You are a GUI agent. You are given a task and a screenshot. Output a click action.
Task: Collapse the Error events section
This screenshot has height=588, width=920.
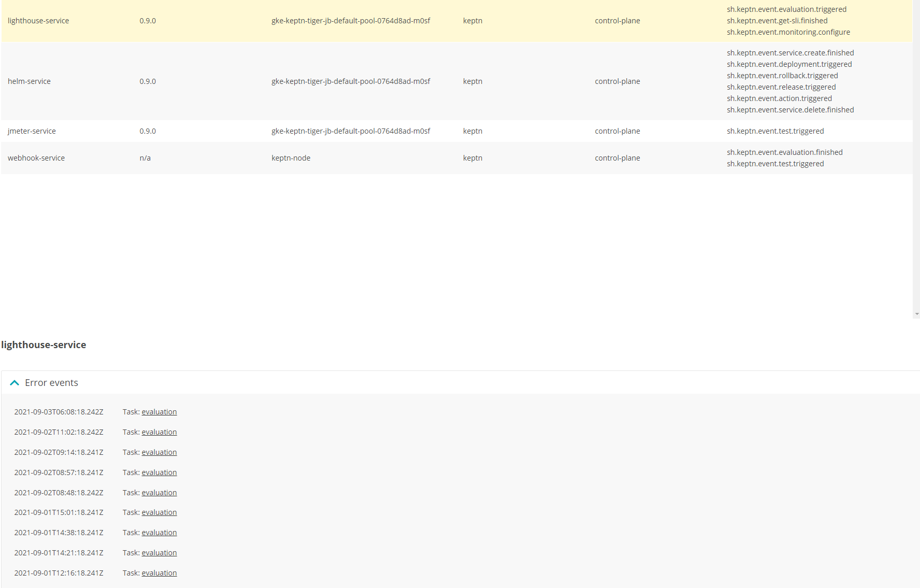[14, 383]
